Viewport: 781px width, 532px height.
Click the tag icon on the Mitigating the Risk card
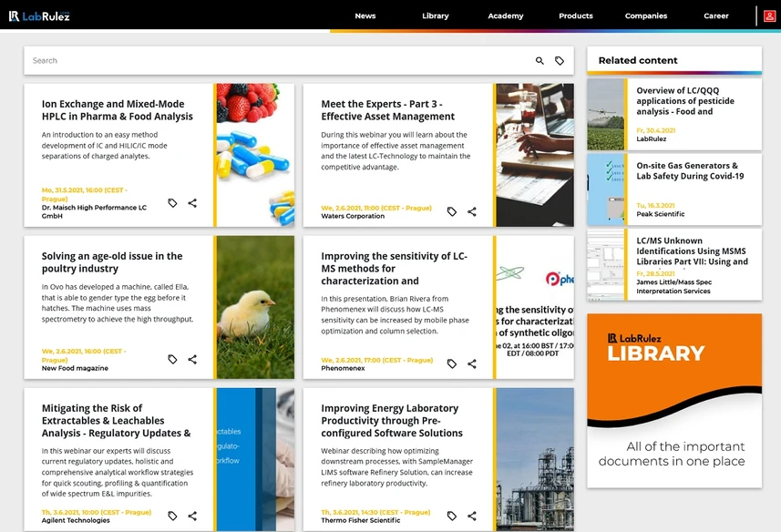(172, 516)
